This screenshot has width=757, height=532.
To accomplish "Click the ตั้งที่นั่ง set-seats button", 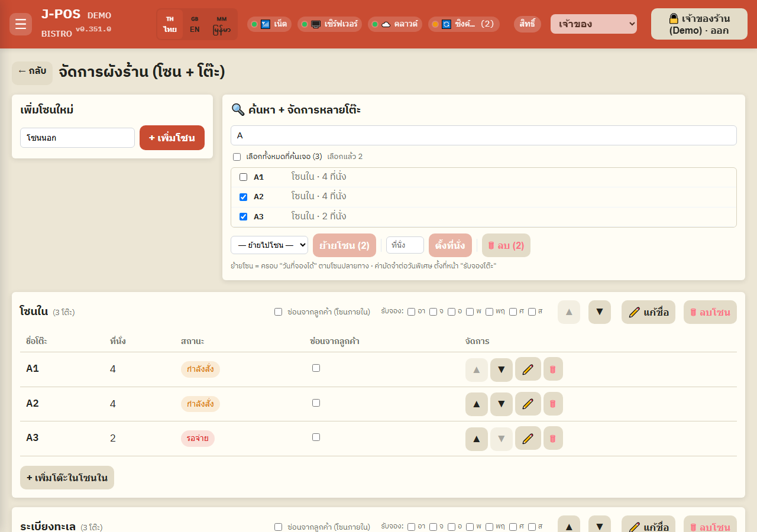I will pos(450,245).
